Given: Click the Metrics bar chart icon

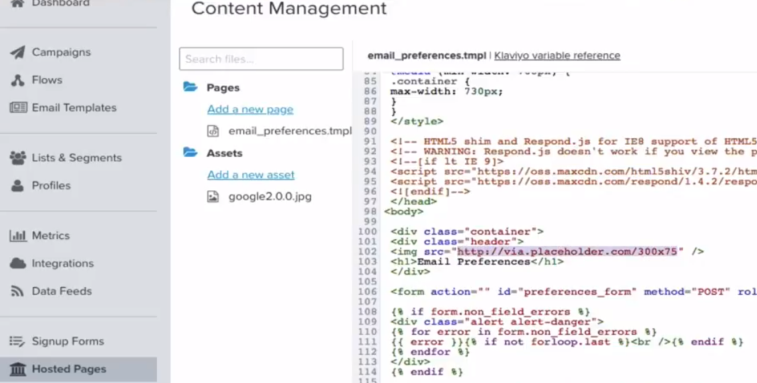Looking at the screenshot, I should [x=18, y=236].
